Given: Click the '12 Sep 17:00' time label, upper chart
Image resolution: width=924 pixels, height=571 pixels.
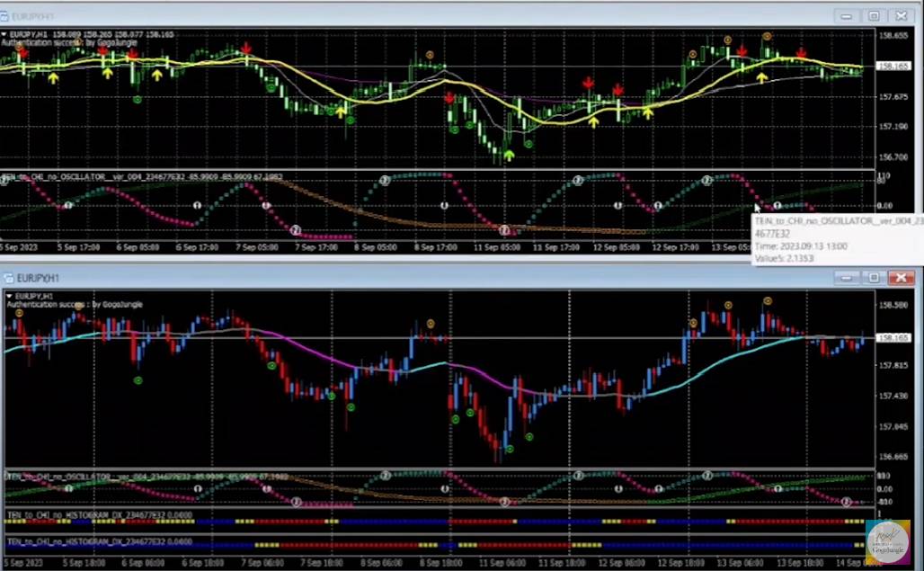Looking at the screenshot, I should (675, 247).
